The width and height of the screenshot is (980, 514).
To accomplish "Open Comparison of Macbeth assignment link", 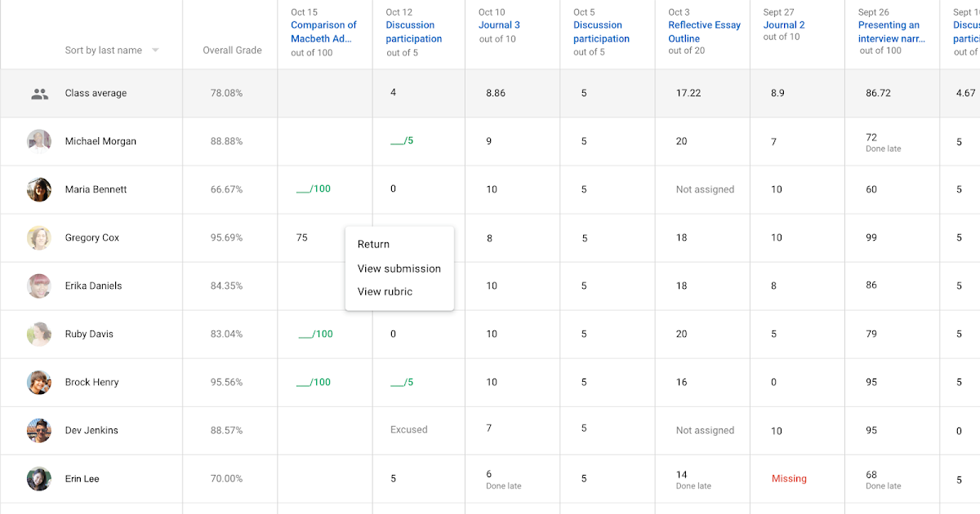I will 323,32.
